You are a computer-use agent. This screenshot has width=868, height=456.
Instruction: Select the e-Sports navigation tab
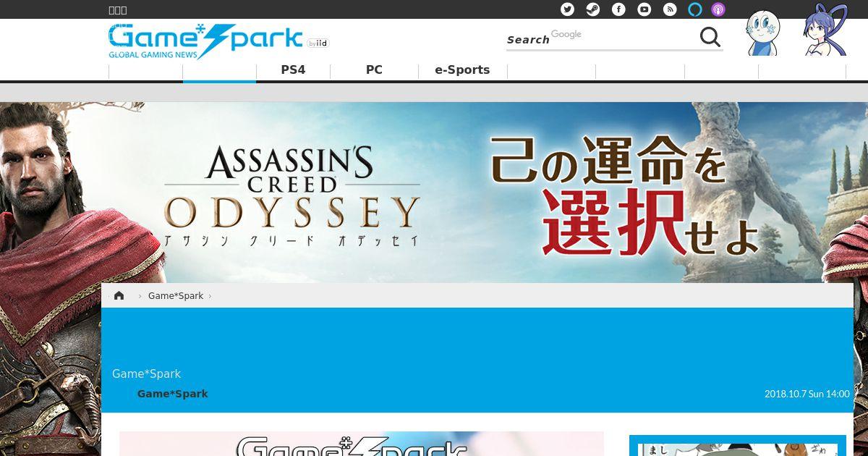tap(462, 70)
